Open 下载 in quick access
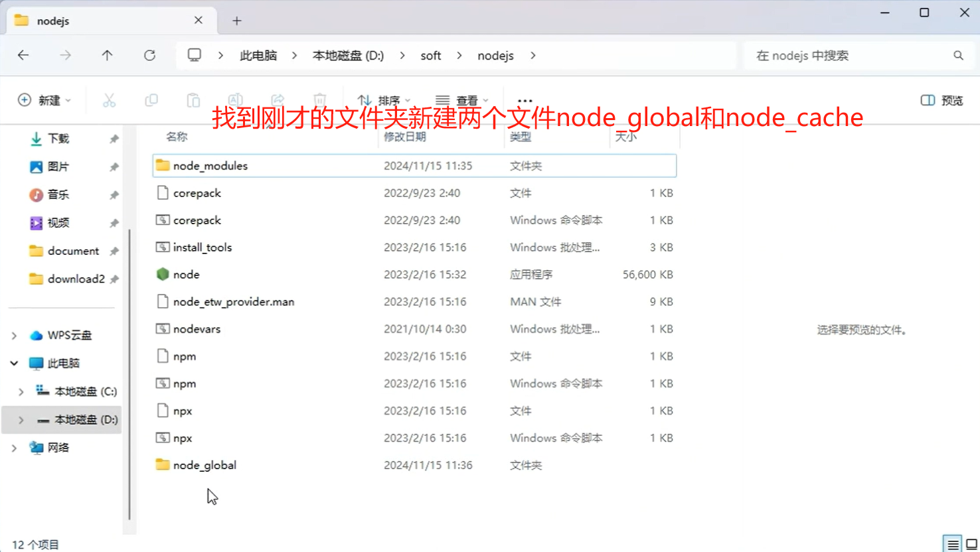Viewport: 980px width, 552px height. (x=58, y=139)
